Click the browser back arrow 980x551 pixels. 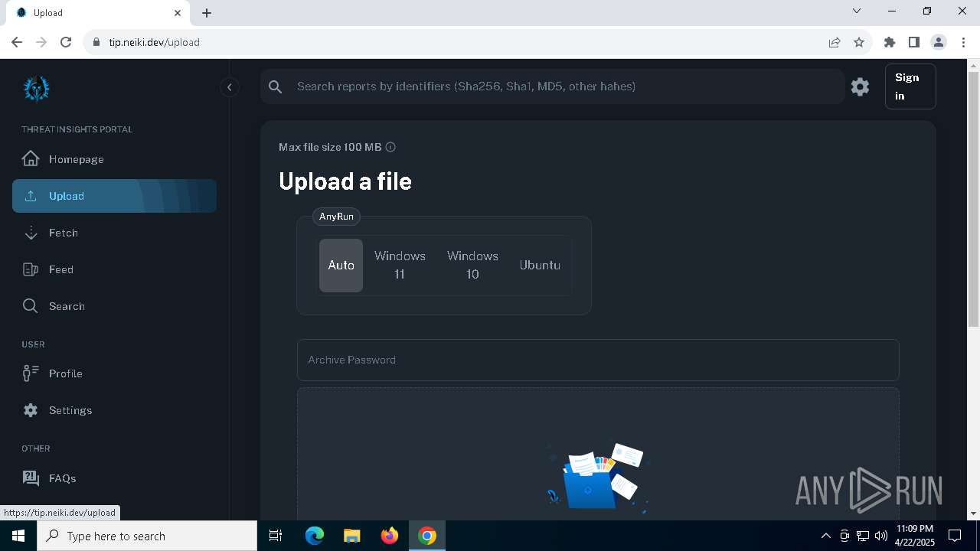point(17,42)
